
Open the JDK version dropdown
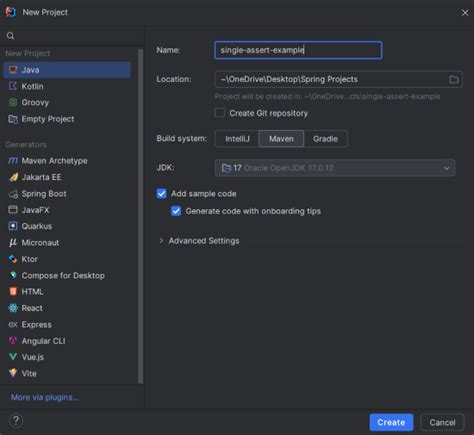tap(335, 168)
